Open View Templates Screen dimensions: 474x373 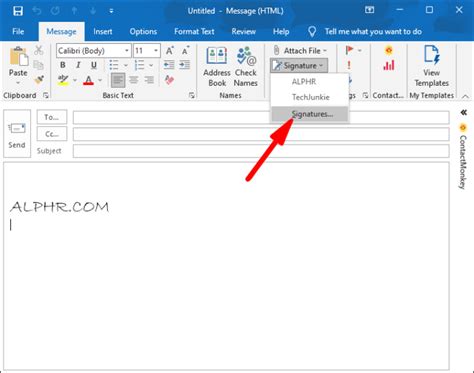coord(432,67)
